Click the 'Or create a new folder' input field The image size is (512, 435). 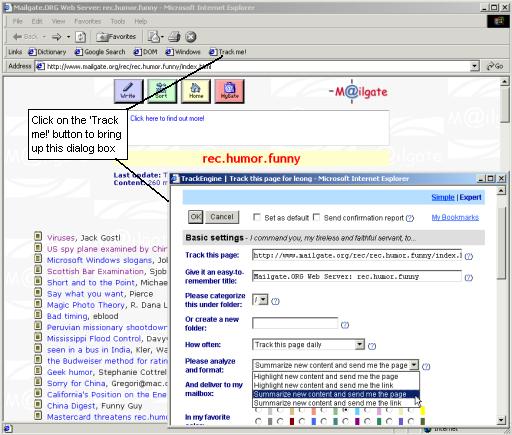coord(295,323)
